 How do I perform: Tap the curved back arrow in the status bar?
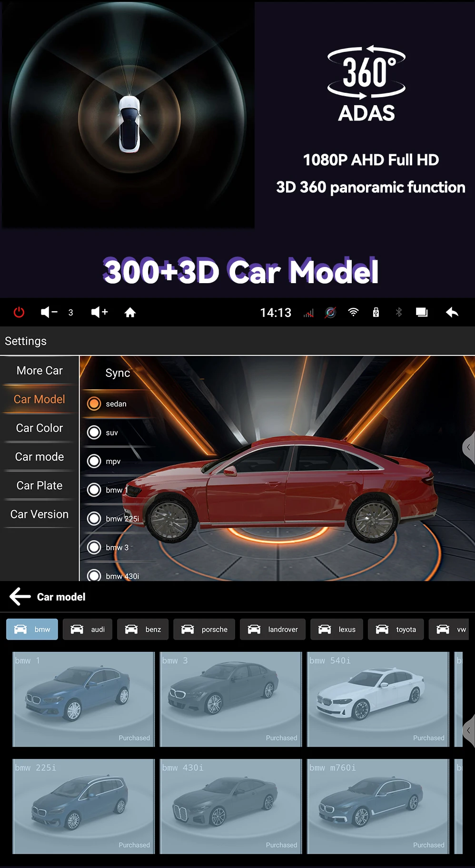pos(452,312)
